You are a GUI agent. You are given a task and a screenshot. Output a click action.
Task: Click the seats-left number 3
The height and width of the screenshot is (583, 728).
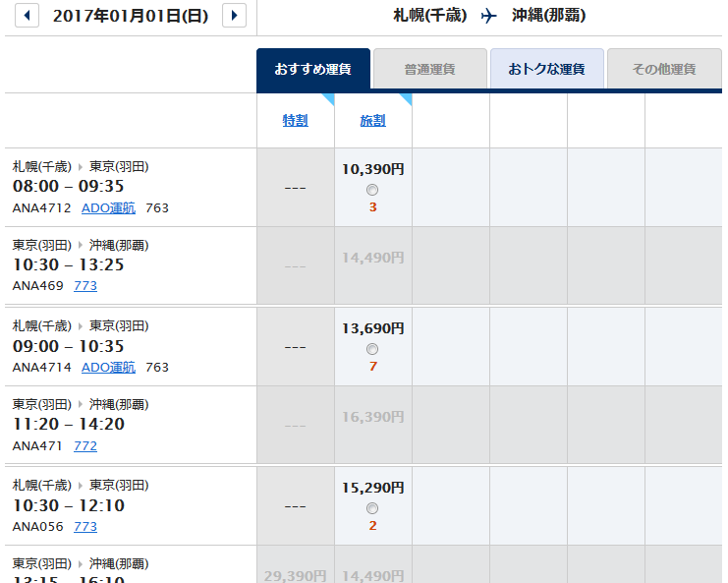click(372, 207)
